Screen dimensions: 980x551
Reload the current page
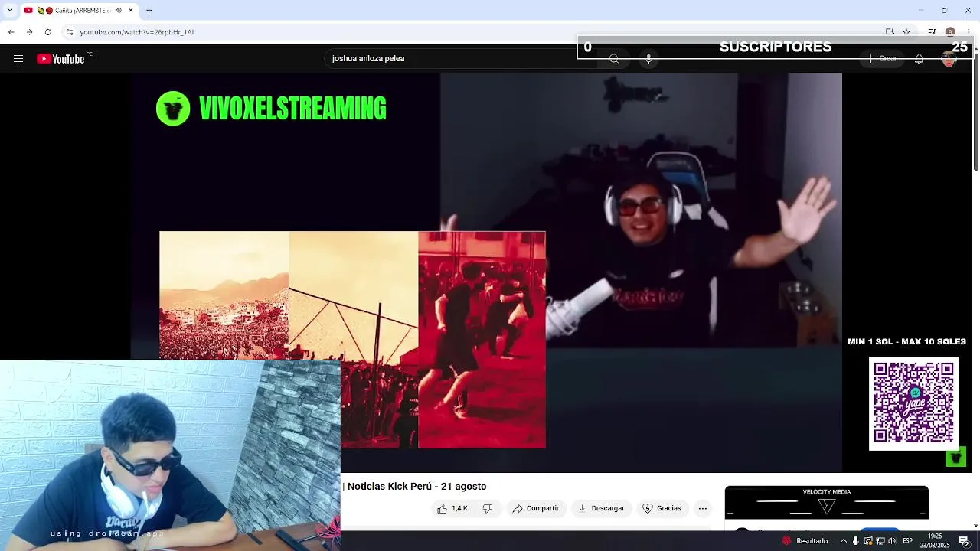pos(47,32)
